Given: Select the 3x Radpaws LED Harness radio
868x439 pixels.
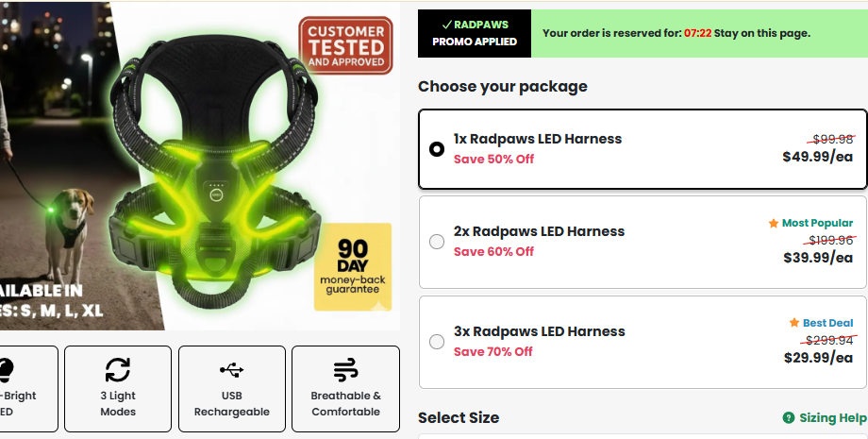Looking at the screenshot, I should click(436, 342).
